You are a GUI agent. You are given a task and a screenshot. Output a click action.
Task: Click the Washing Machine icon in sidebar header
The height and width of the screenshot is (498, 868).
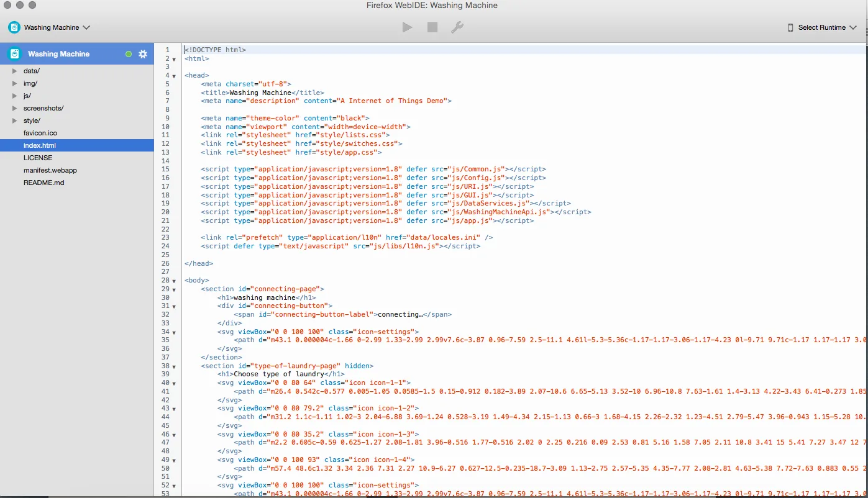click(x=14, y=54)
